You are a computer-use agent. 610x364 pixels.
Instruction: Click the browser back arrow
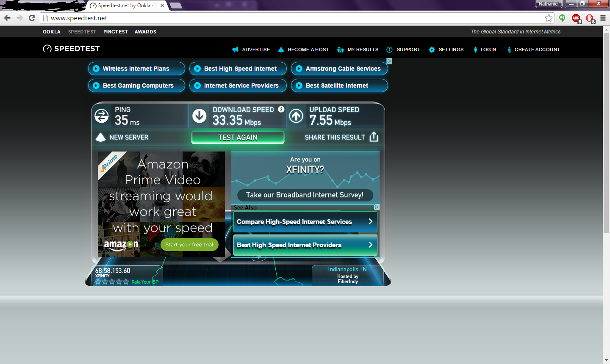coord(7,18)
